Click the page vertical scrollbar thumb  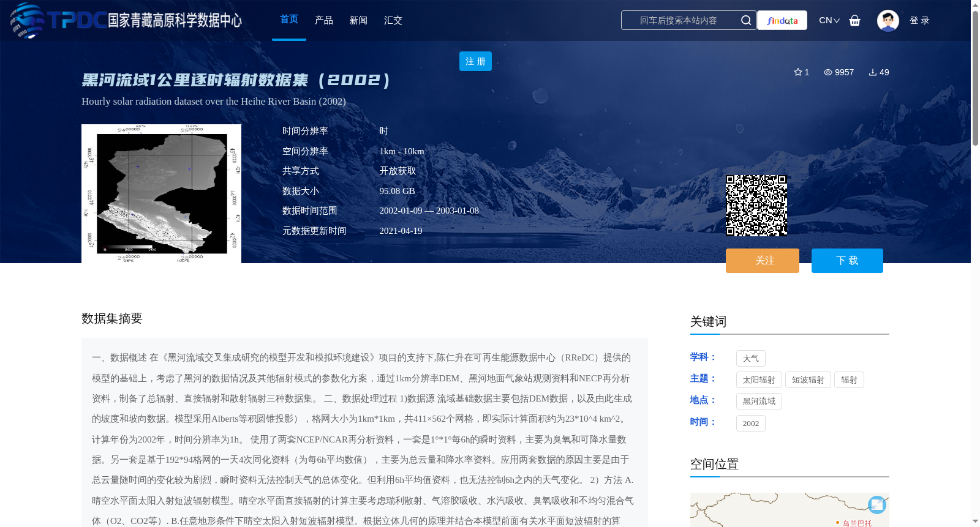point(975,78)
